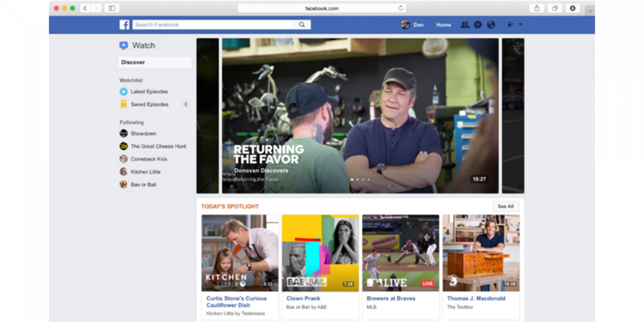
Task: Click the Bae or Bail avatar
Action: (124, 184)
